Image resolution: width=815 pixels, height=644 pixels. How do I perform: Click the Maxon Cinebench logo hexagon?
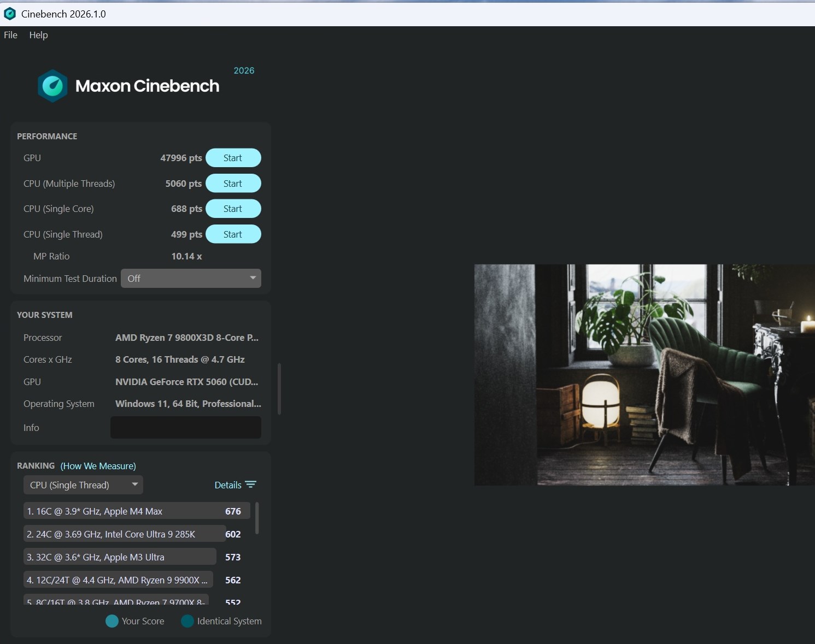click(x=52, y=86)
